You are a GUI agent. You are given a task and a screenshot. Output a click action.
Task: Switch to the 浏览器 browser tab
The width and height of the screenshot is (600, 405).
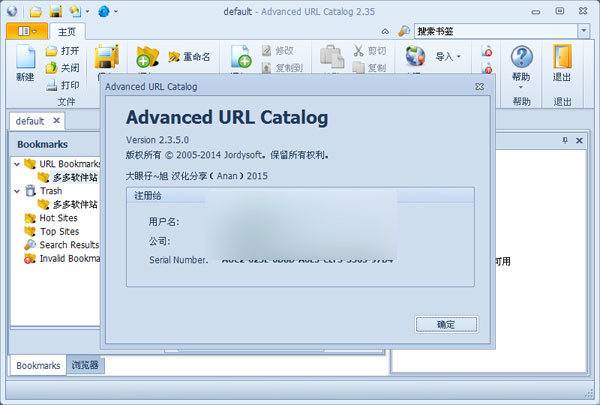pos(85,365)
